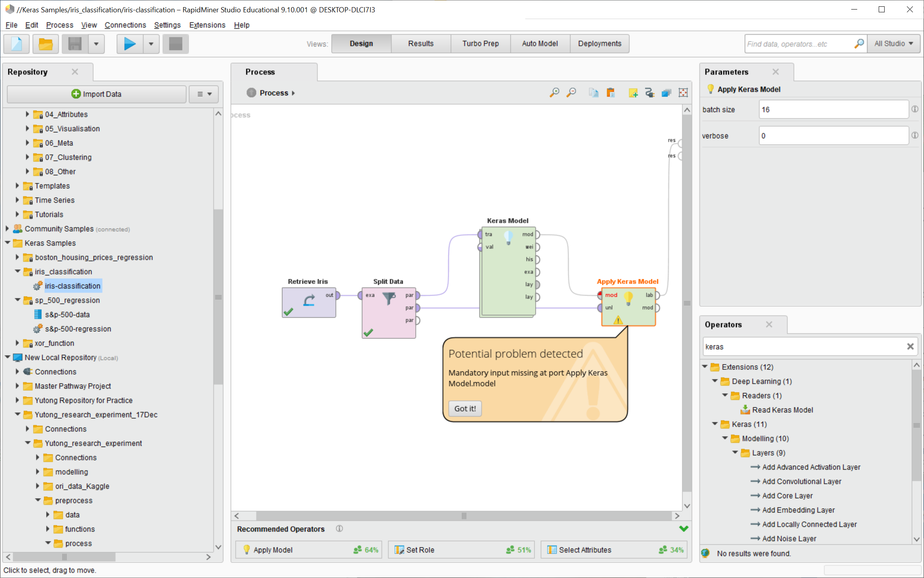
Task: Open the Deployments view
Action: click(600, 44)
